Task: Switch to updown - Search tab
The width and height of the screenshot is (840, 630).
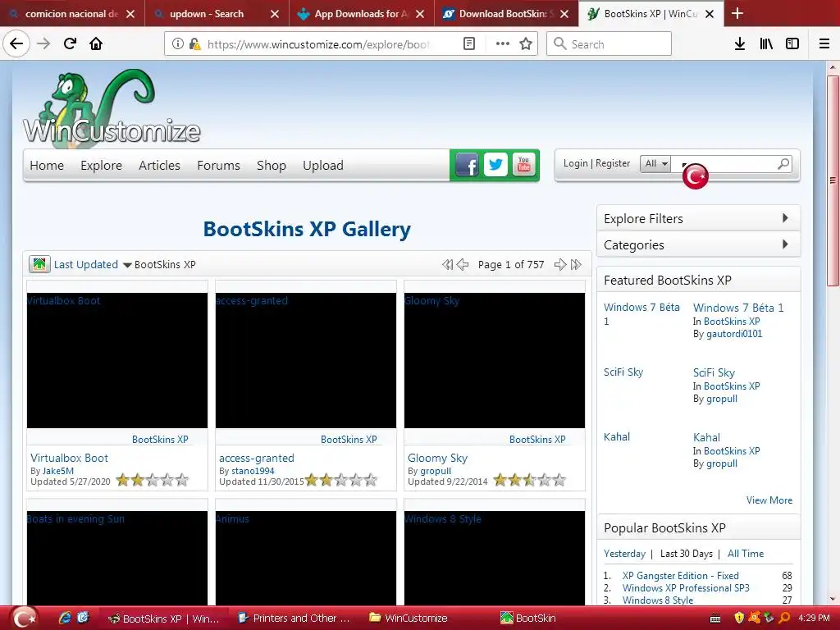Action: tap(217, 13)
